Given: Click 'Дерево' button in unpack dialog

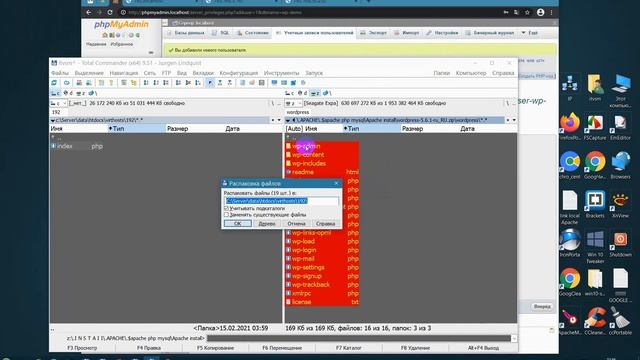Looking at the screenshot, I should click(x=267, y=224).
